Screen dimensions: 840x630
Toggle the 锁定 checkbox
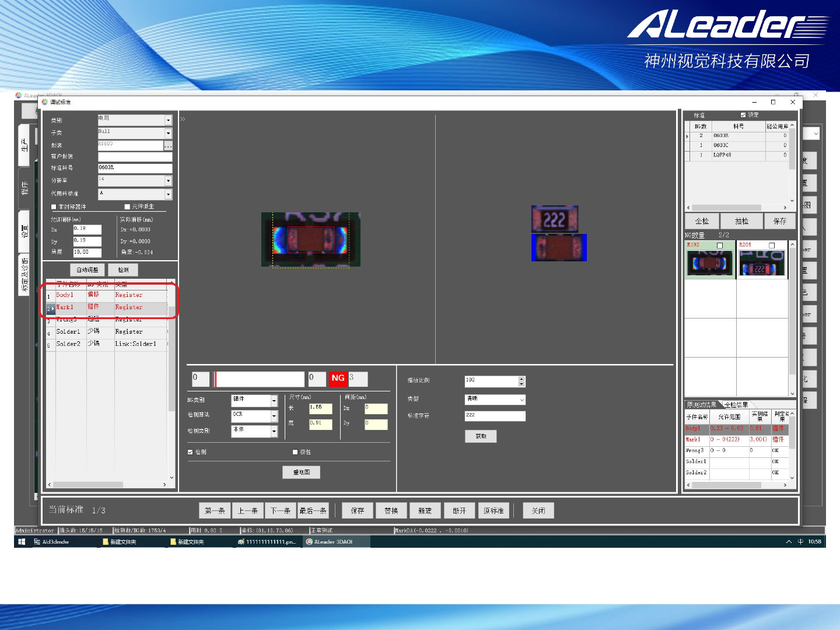pyautogui.click(x=743, y=115)
